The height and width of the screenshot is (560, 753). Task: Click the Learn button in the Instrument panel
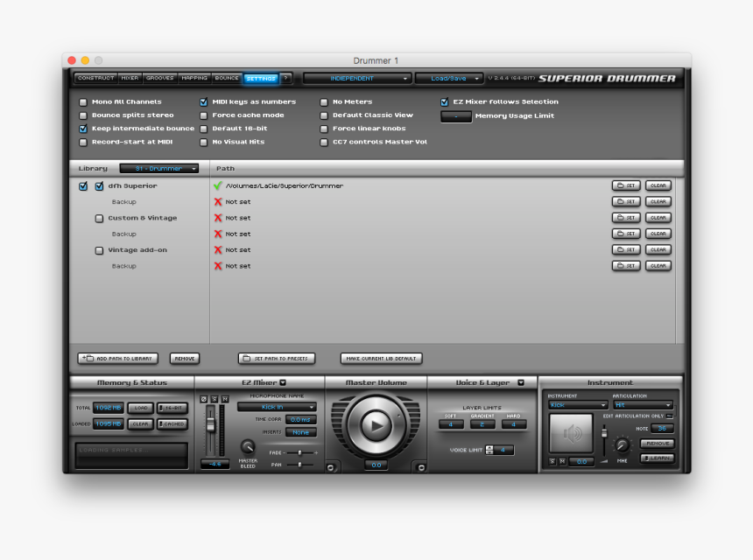(657, 457)
